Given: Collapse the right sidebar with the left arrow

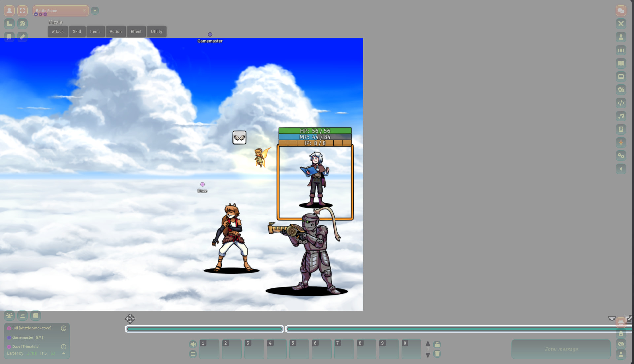Looking at the screenshot, I should [x=621, y=169].
